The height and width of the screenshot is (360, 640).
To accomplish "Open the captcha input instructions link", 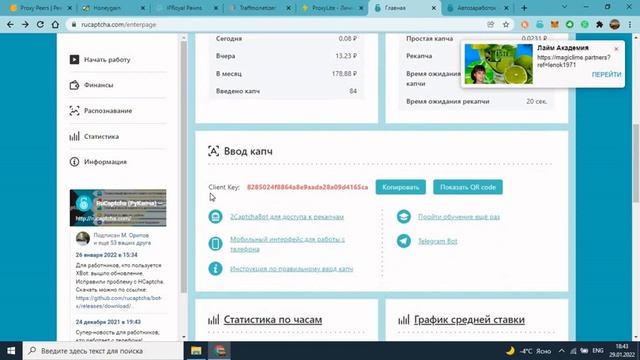I will pos(291,269).
